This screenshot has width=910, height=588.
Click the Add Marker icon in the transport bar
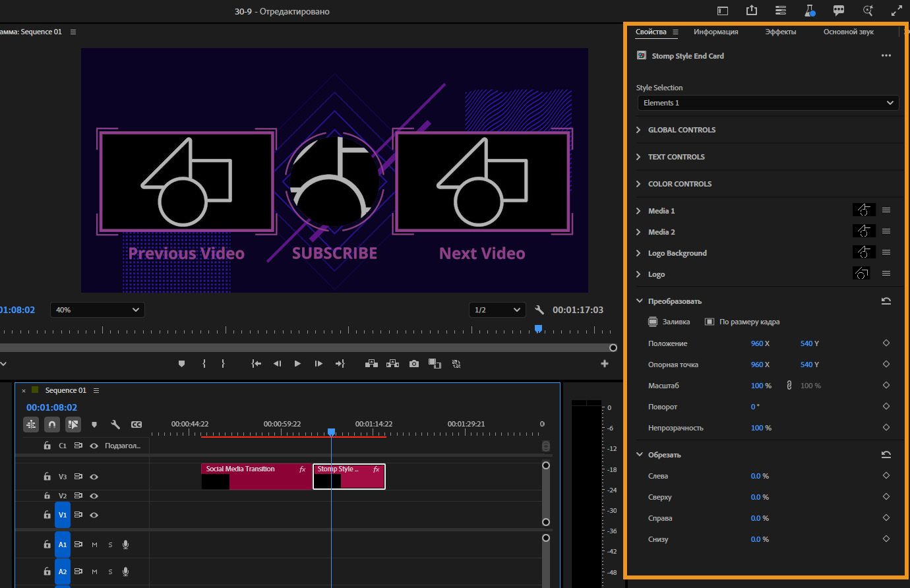pos(181,364)
